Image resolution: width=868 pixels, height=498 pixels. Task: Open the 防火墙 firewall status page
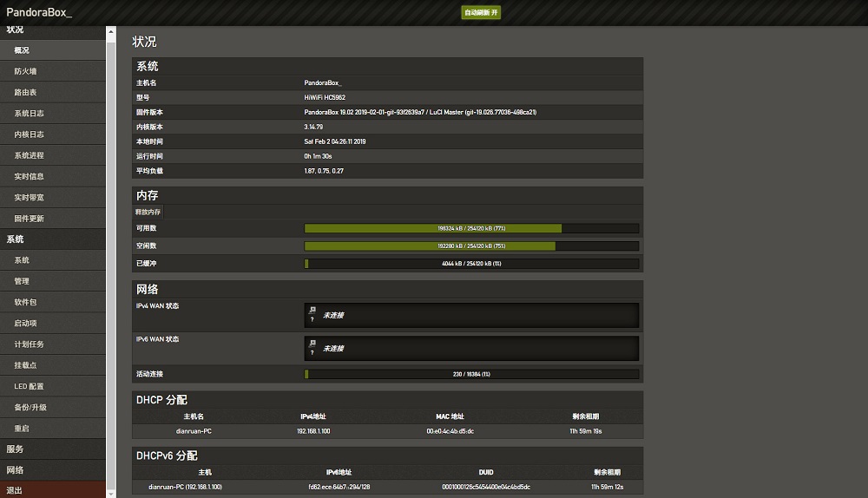click(x=53, y=71)
